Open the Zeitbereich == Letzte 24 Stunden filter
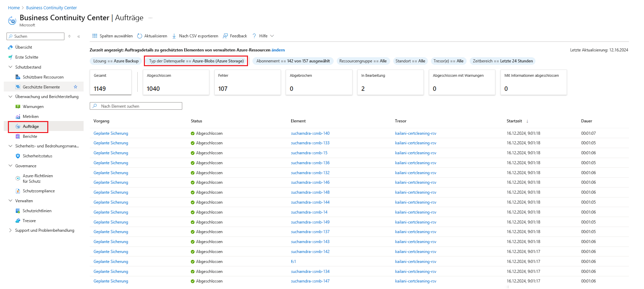644x289 pixels. [x=503, y=61]
